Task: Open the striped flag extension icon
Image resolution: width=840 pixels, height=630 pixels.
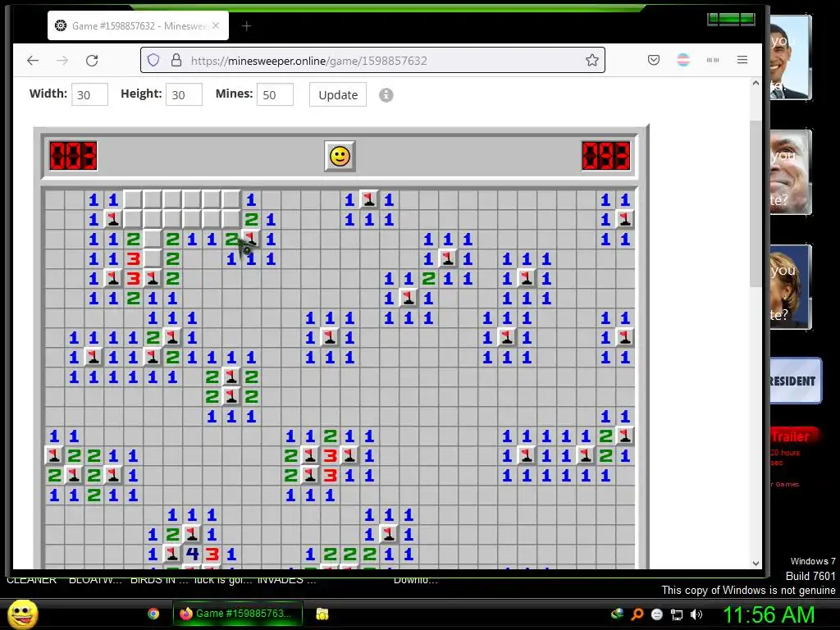Action: [683, 60]
